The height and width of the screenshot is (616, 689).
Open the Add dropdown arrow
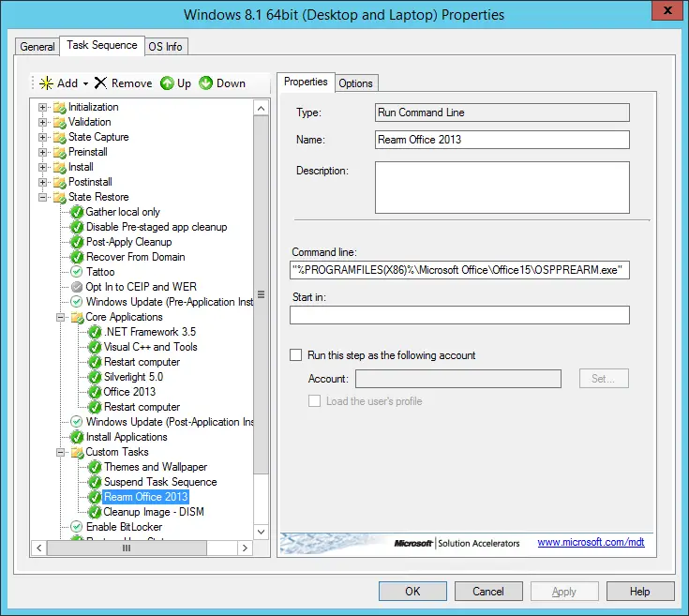coord(85,83)
